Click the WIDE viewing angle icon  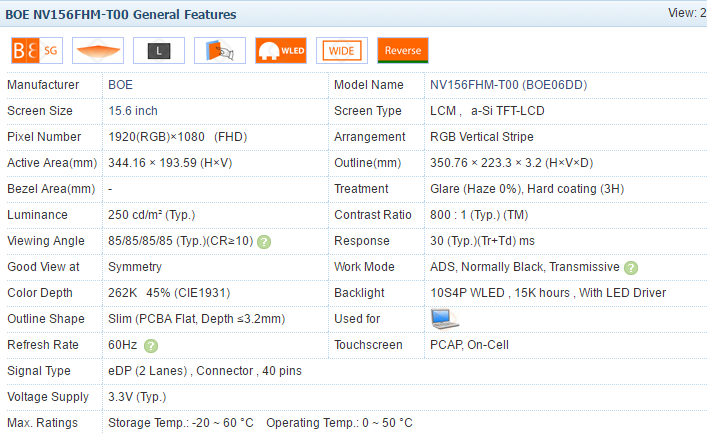coord(342,51)
